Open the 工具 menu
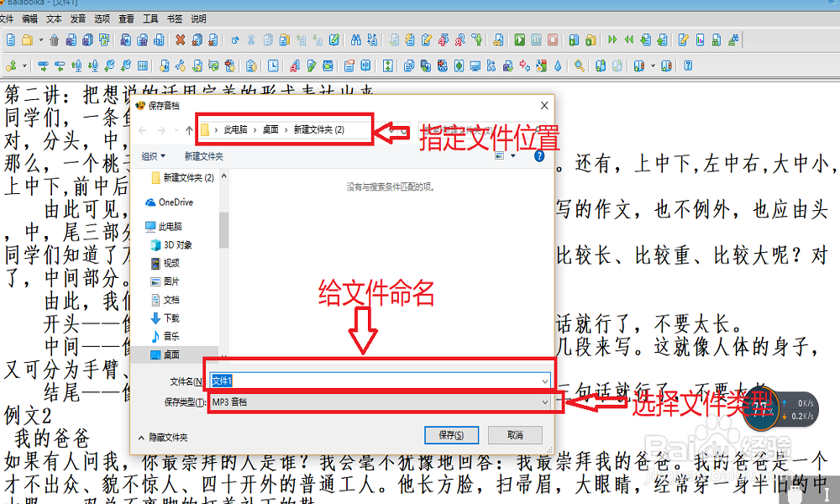 150,18
